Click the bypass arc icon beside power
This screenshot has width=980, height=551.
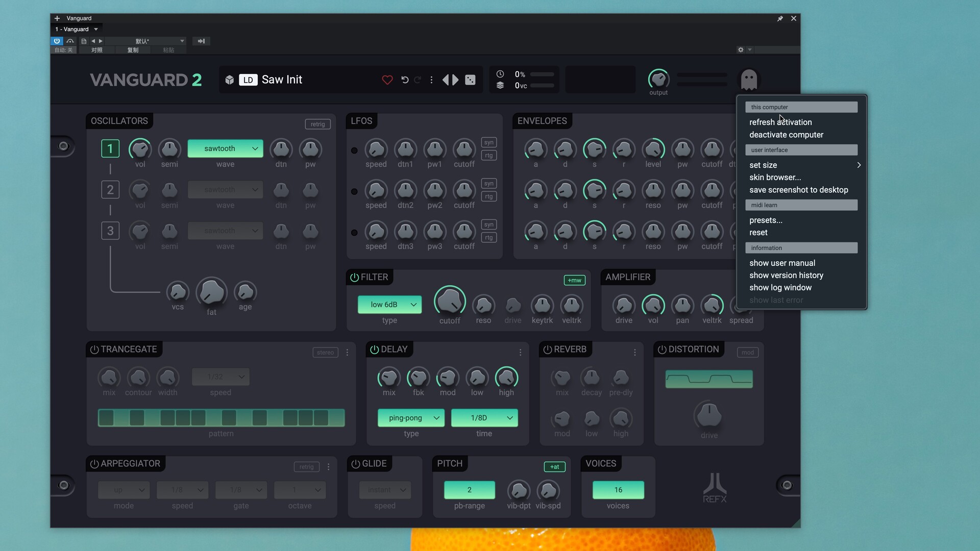coord(70,41)
